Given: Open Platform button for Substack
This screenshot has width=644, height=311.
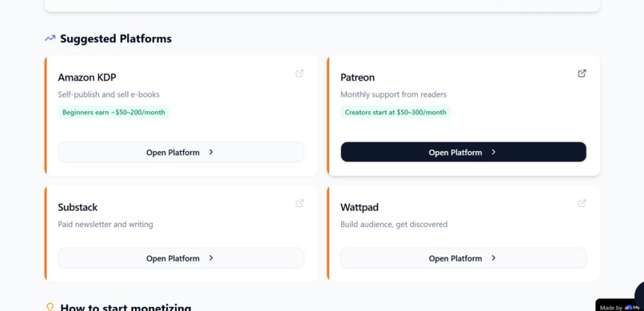Looking at the screenshot, I should click(181, 258).
